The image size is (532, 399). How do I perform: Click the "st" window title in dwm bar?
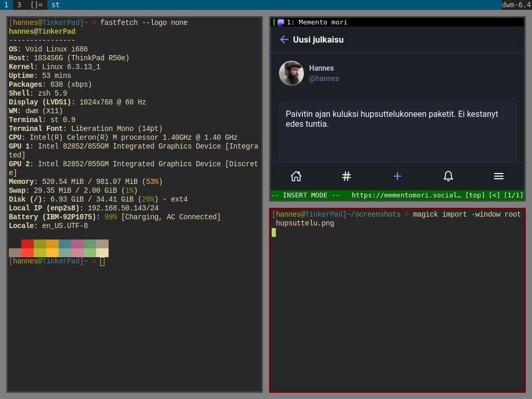[55, 5]
